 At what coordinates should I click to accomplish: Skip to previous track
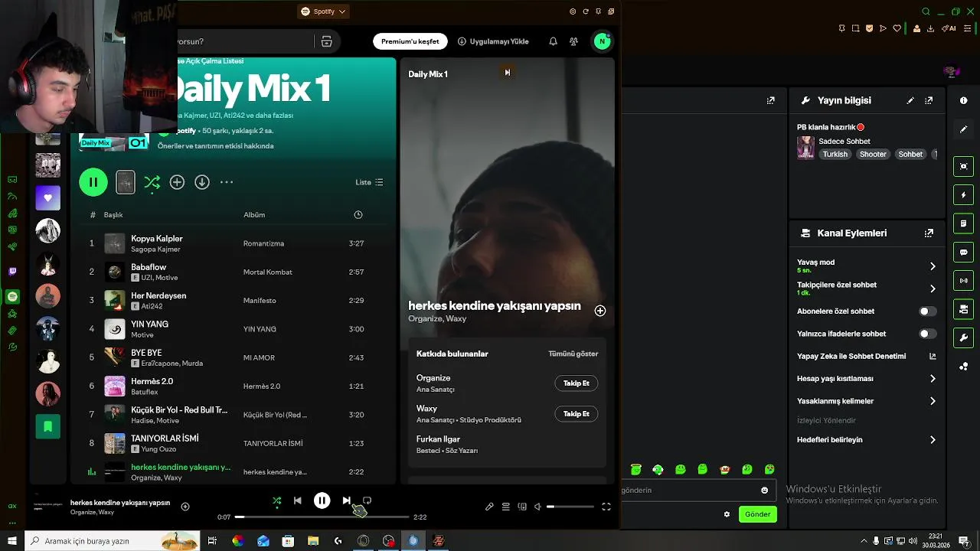pos(298,500)
